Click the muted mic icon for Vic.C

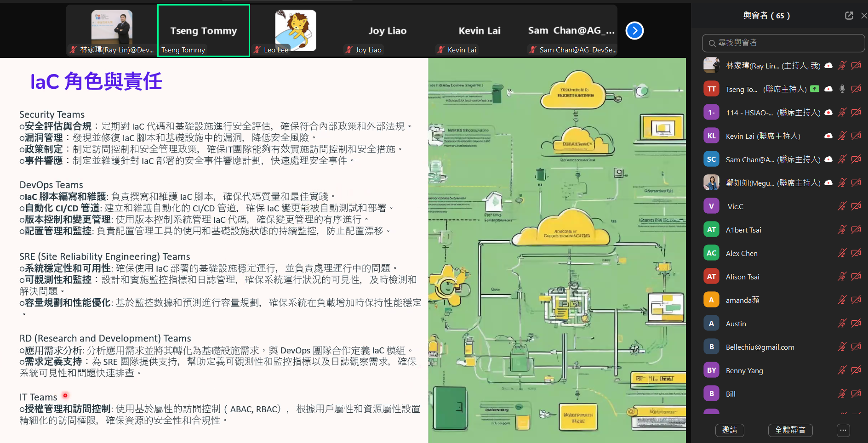click(842, 206)
